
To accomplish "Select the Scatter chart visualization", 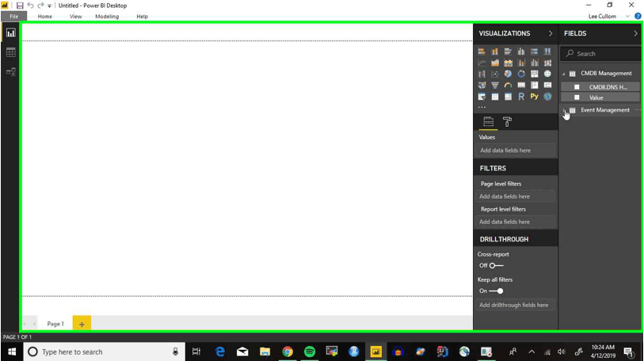I will 495,74.
